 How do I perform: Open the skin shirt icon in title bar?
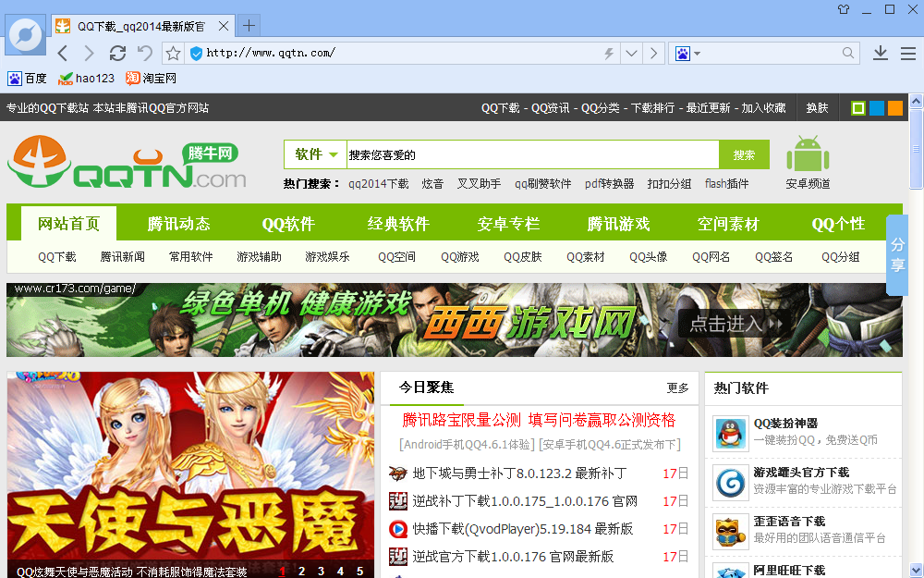pos(844,9)
